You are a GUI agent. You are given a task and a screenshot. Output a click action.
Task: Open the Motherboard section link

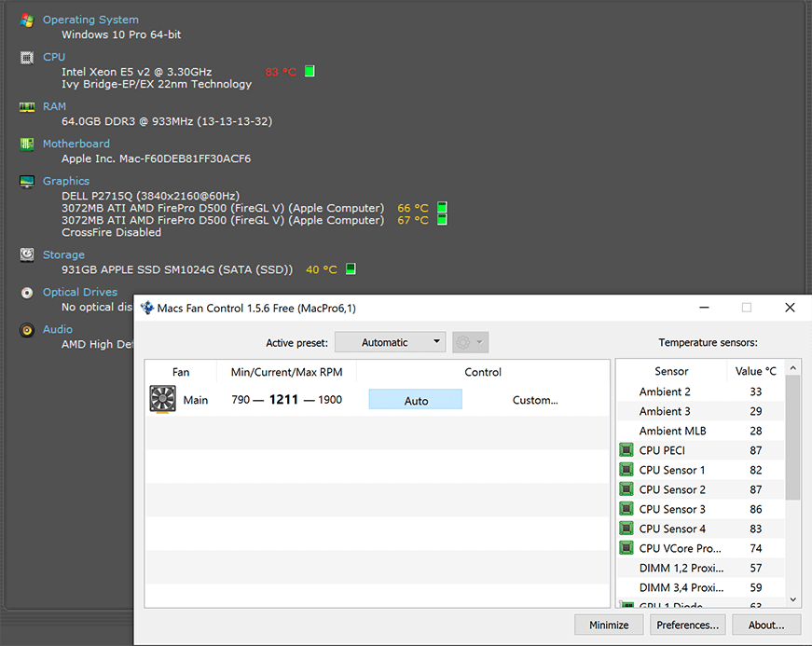[76, 144]
